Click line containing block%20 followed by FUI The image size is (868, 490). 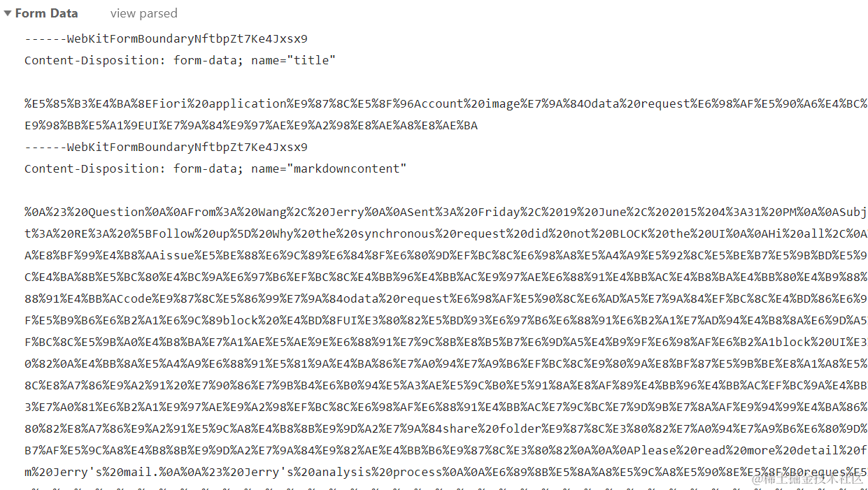[x=446, y=320]
